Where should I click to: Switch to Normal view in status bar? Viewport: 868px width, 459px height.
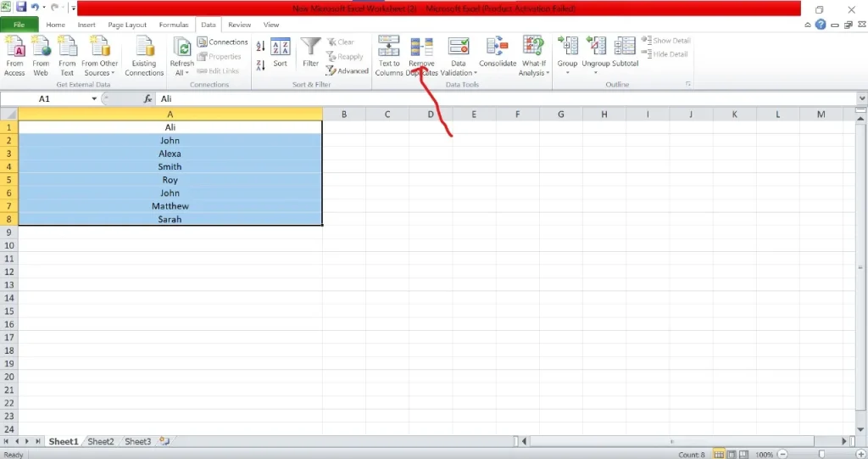coord(718,455)
